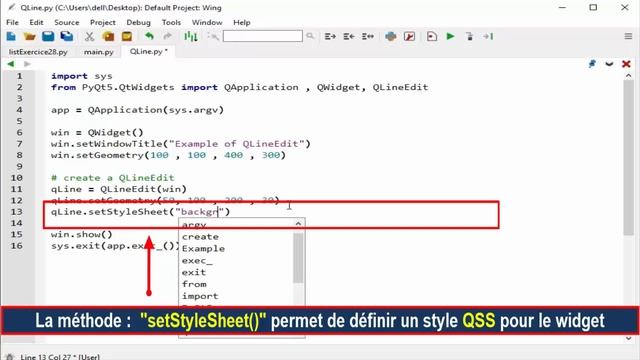Click the auto-indent double-arrow icon

368,37
